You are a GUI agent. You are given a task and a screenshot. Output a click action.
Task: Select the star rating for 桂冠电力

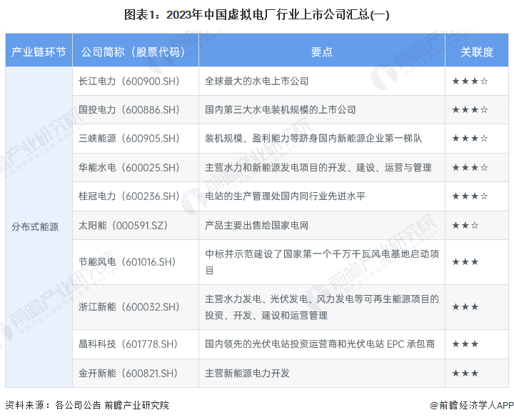pyautogui.click(x=470, y=196)
